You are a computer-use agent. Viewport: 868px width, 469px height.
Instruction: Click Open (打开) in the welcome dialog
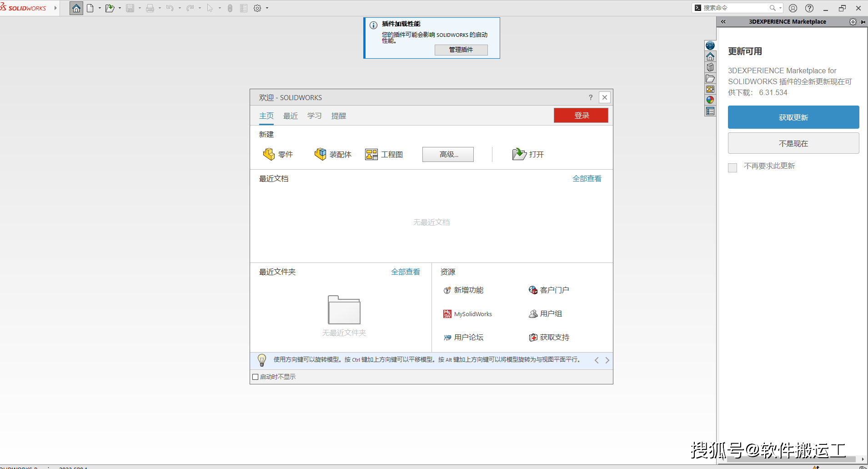528,155
